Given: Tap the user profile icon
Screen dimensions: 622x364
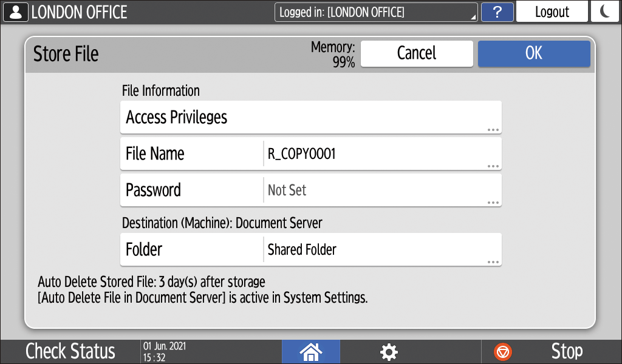Looking at the screenshot, I should click(15, 12).
